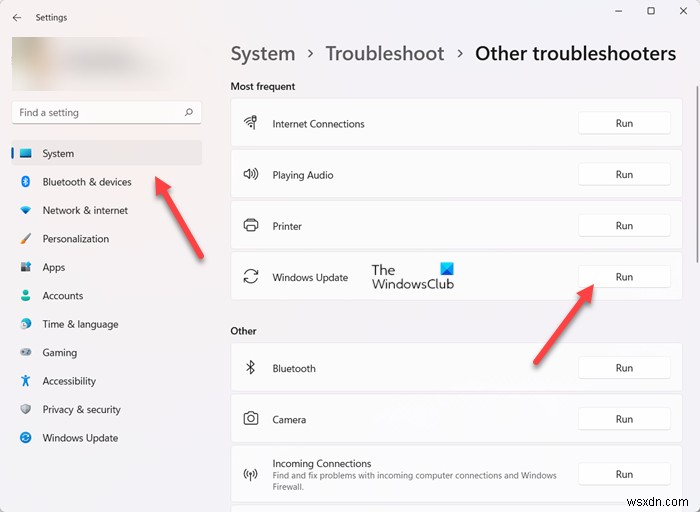Click the Apps sidebar icon
This screenshot has width=700, height=512.
coord(26,267)
